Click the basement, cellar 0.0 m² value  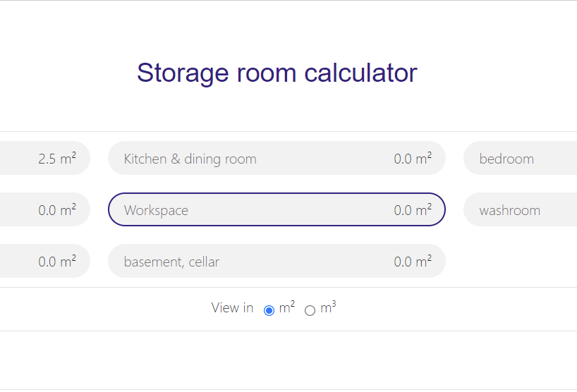[413, 262]
